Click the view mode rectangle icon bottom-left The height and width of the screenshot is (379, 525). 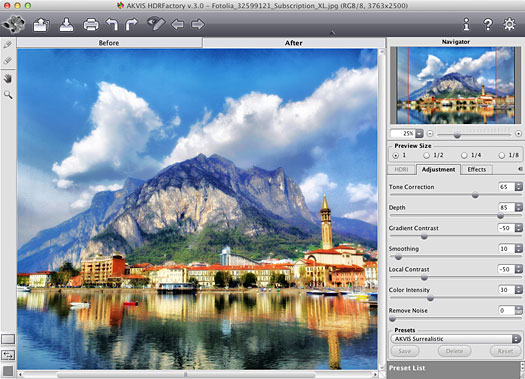8,339
